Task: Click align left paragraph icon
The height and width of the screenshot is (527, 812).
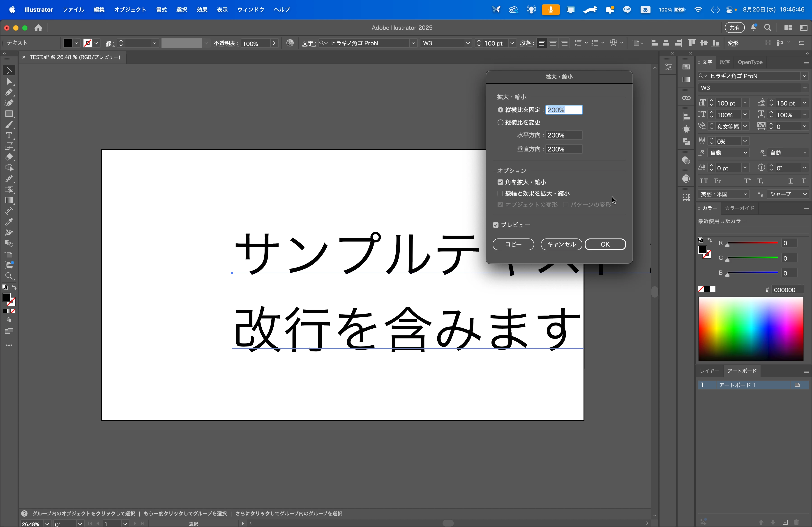Action: pos(542,43)
